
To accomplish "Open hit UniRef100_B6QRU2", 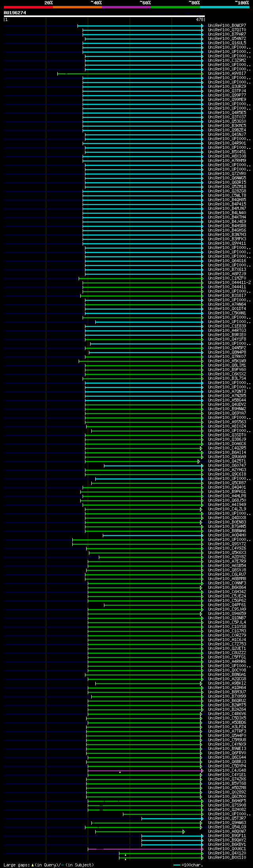I will point(227,701).
